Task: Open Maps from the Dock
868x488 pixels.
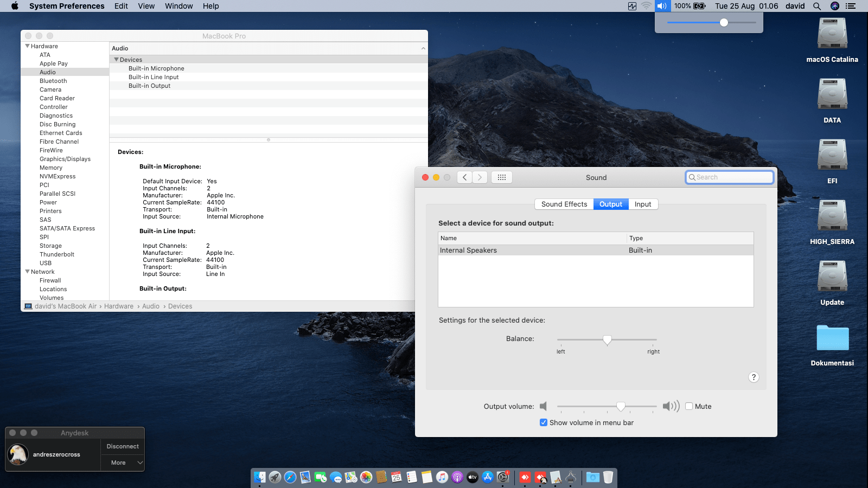Action: (x=351, y=477)
